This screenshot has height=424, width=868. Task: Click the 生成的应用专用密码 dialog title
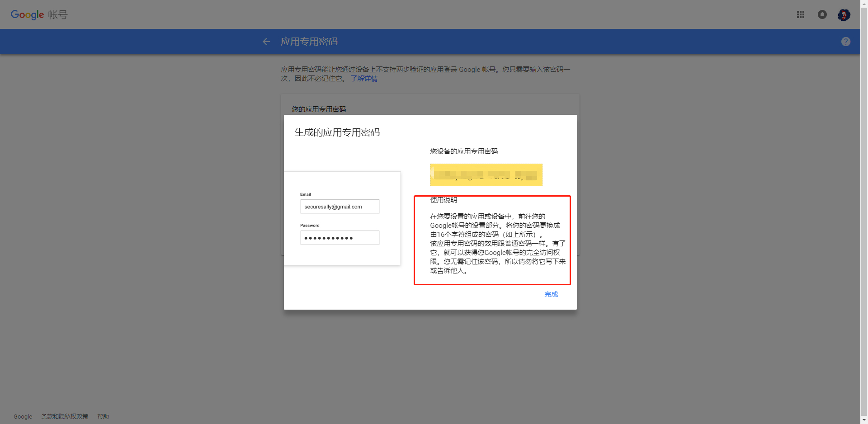(337, 132)
